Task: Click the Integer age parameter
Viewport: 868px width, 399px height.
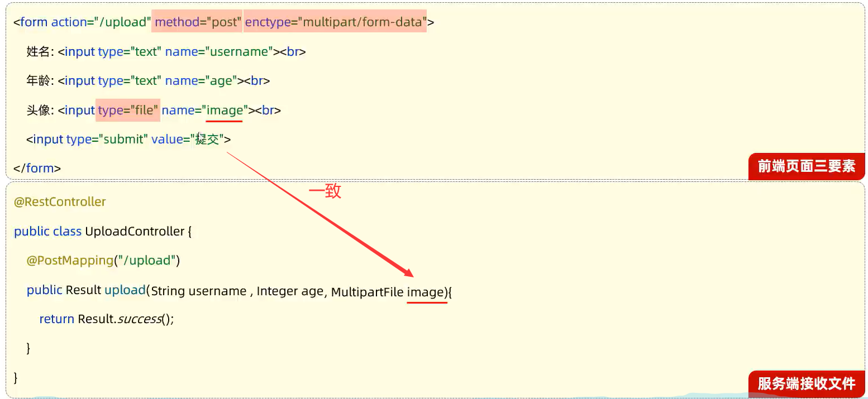Action: (x=290, y=291)
